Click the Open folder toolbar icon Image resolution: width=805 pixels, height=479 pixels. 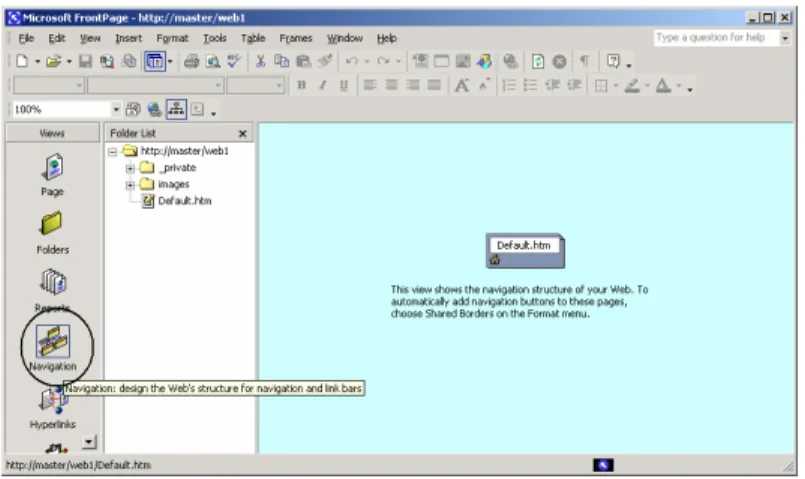(x=53, y=62)
